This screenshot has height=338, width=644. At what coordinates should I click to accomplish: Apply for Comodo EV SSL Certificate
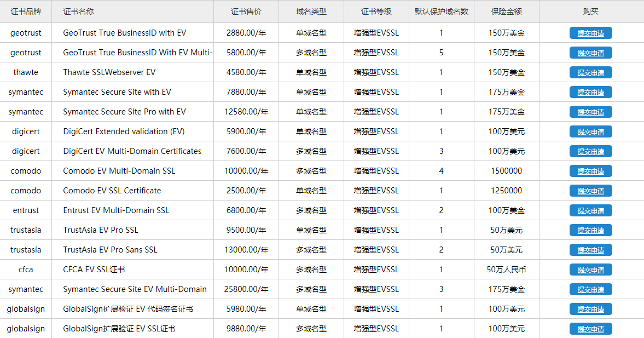(x=590, y=191)
